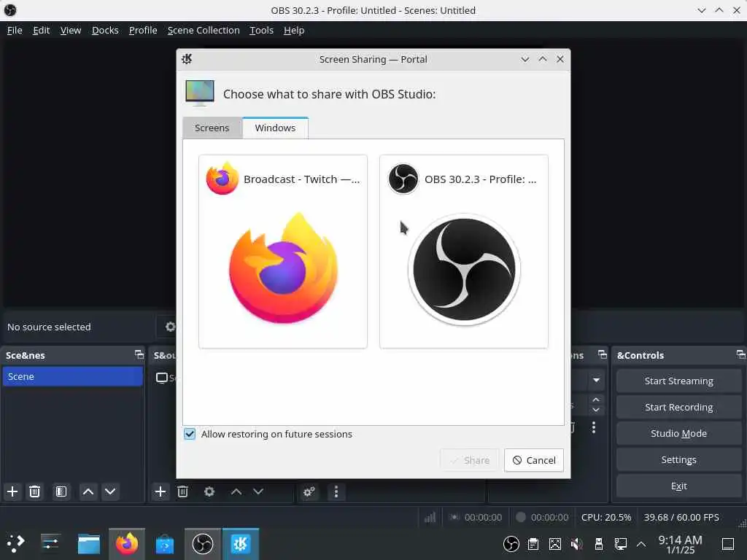
Task: Remove source trash icon in Sources dock
Action: click(182, 491)
